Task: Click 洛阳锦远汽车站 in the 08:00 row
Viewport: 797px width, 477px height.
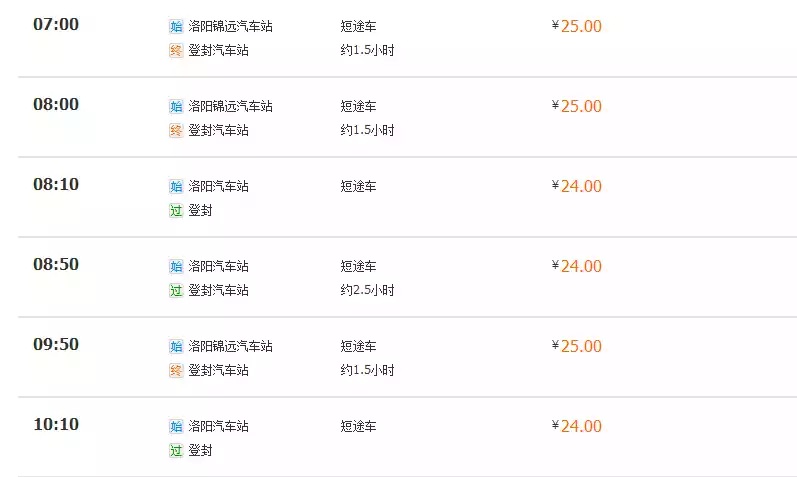Action: [x=230, y=106]
